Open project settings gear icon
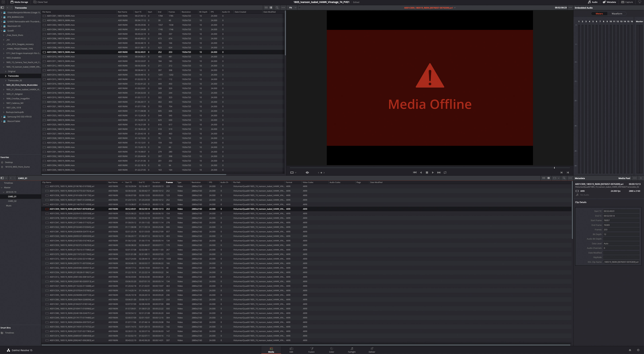This screenshot has height=354, width=644. 638,350
